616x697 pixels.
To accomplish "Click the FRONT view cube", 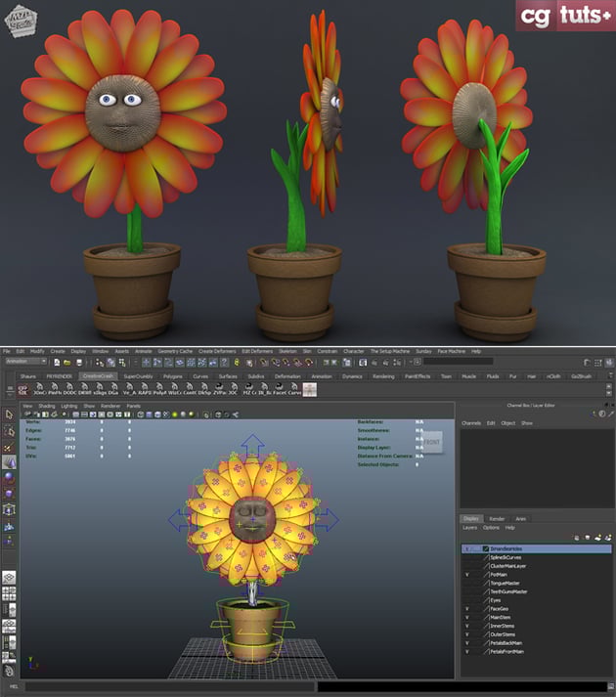I will tap(431, 443).
